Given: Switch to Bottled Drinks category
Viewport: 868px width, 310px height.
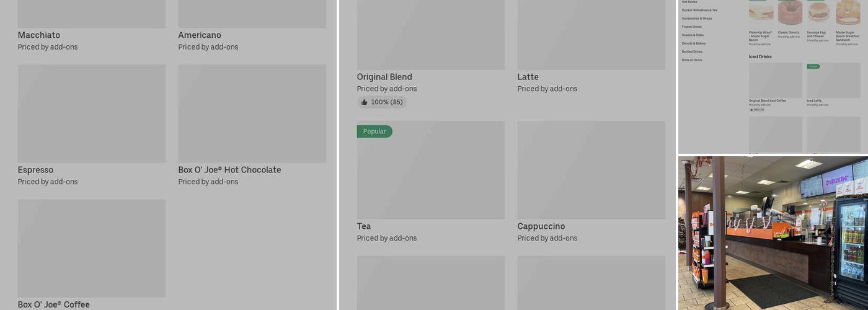Looking at the screenshot, I should [x=692, y=51].
